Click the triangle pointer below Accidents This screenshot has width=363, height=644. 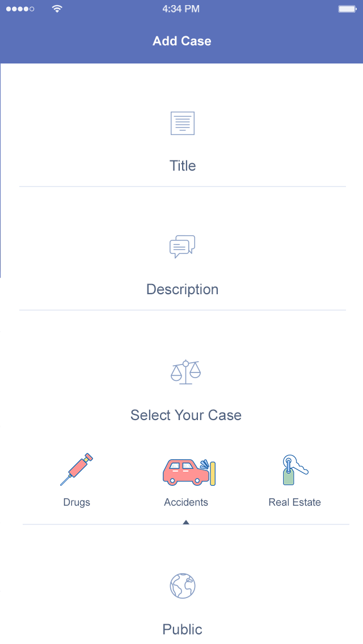(x=186, y=522)
